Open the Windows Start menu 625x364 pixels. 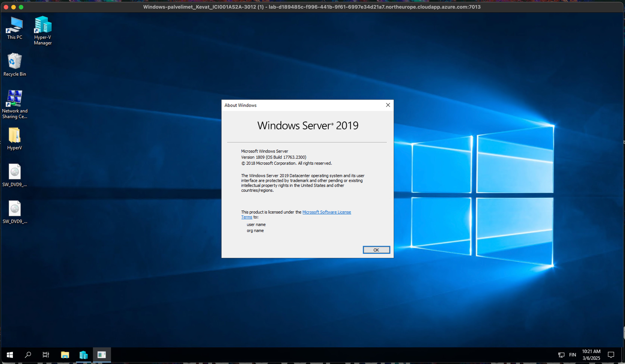10,355
